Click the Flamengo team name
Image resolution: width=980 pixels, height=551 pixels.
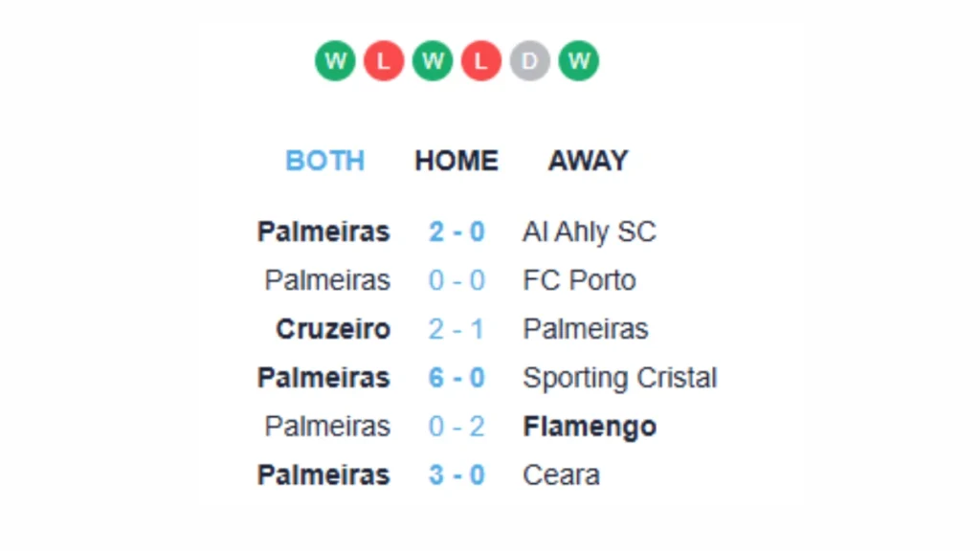click(x=590, y=427)
